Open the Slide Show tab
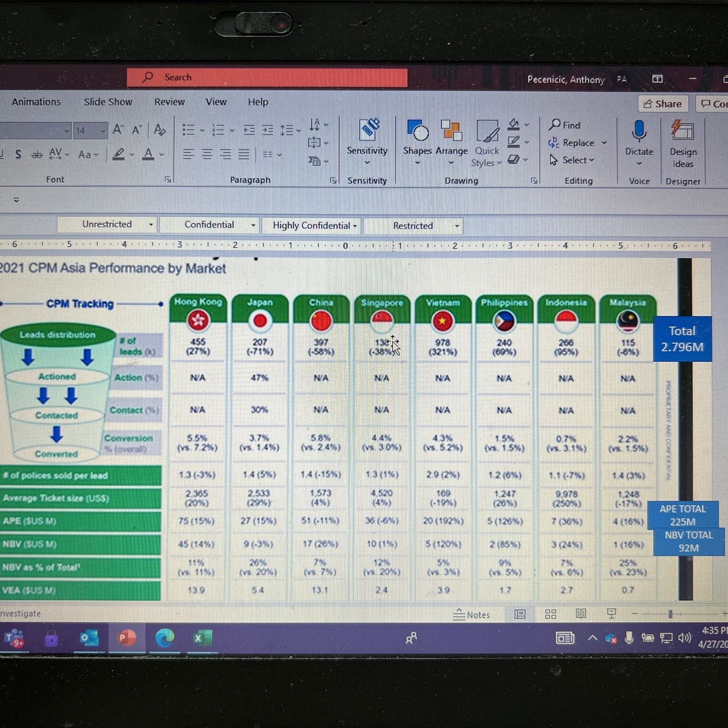728x728 pixels. coord(108,102)
